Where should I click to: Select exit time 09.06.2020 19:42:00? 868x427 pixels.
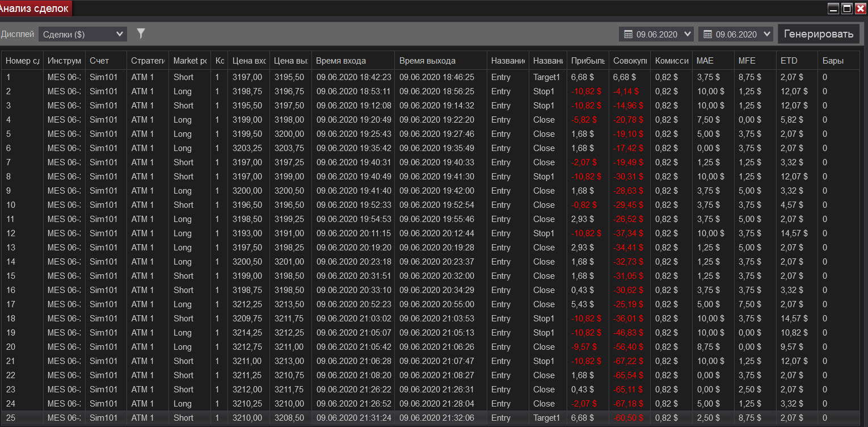437,191
